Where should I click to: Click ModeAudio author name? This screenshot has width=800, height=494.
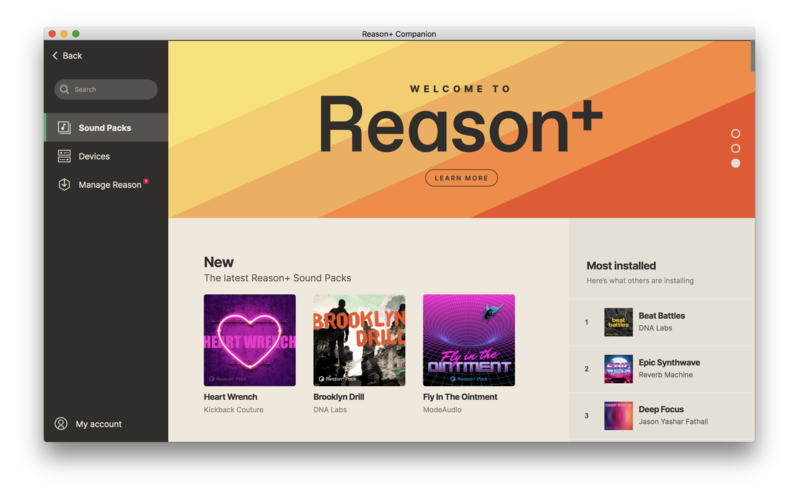(x=442, y=410)
